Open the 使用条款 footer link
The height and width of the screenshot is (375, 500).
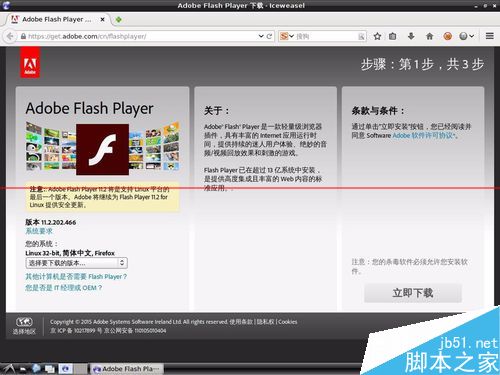pos(241,322)
